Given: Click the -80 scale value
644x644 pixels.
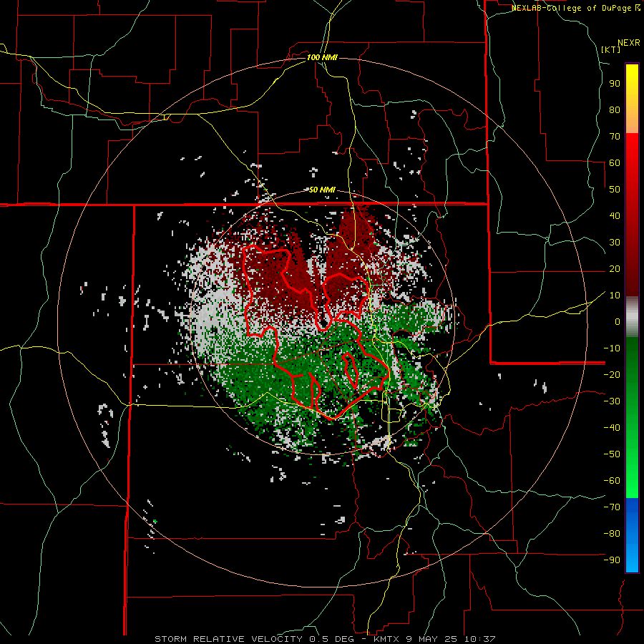Looking at the screenshot, I should [x=612, y=534].
